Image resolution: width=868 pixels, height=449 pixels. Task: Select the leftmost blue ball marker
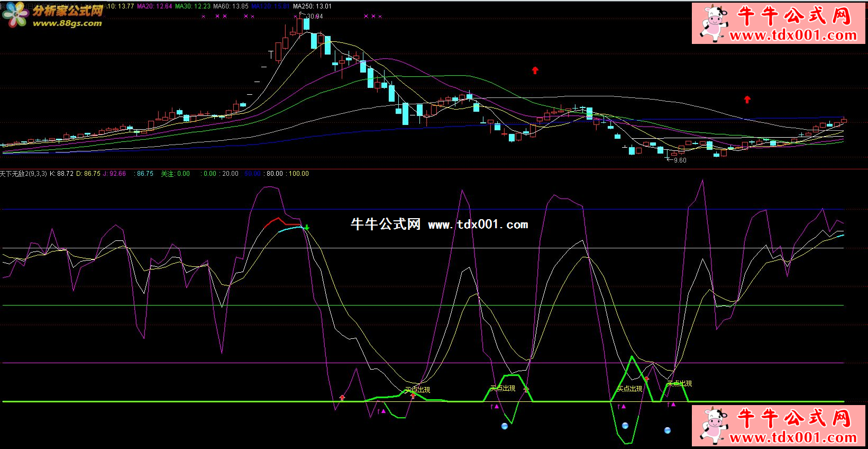click(x=505, y=426)
